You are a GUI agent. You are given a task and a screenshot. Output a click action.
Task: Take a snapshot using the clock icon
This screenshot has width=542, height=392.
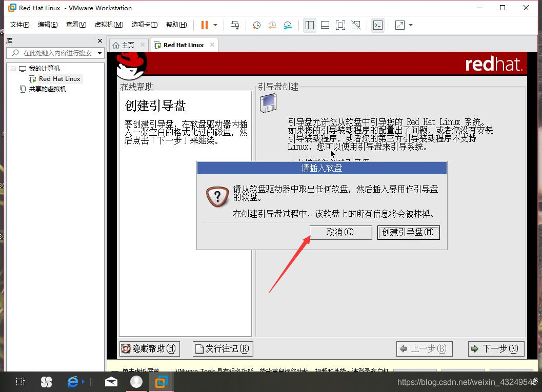256,25
